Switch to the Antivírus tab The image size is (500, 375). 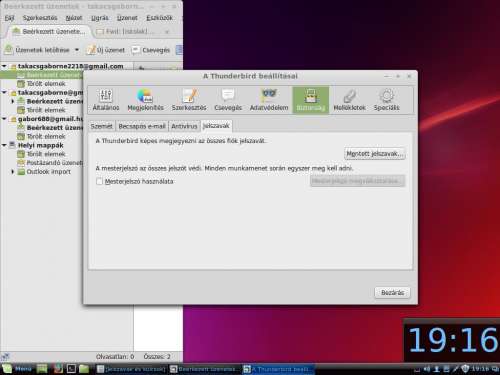(184, 126)
